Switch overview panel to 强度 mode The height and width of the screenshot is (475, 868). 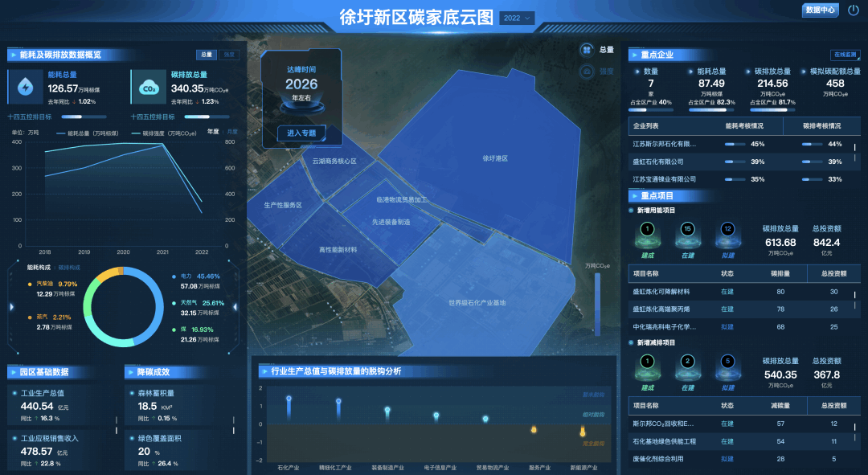tap(229, 55)
